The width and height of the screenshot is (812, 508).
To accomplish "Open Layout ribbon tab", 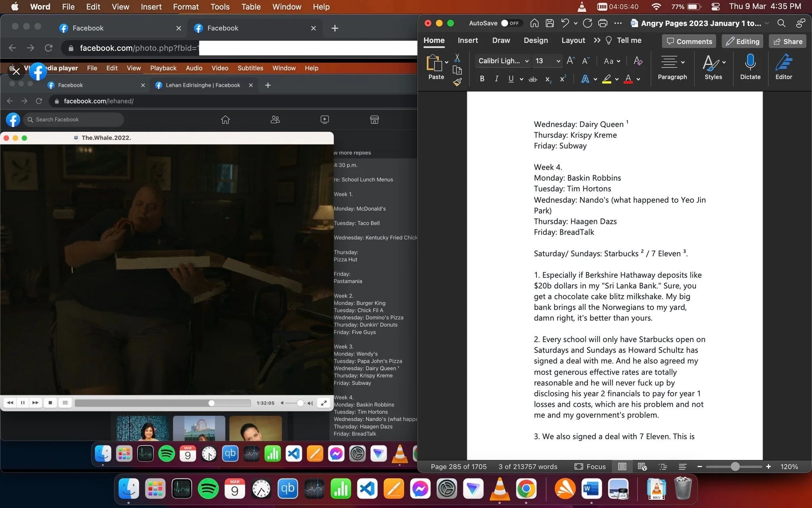I will pyautogui.click(x=573, y=40).
